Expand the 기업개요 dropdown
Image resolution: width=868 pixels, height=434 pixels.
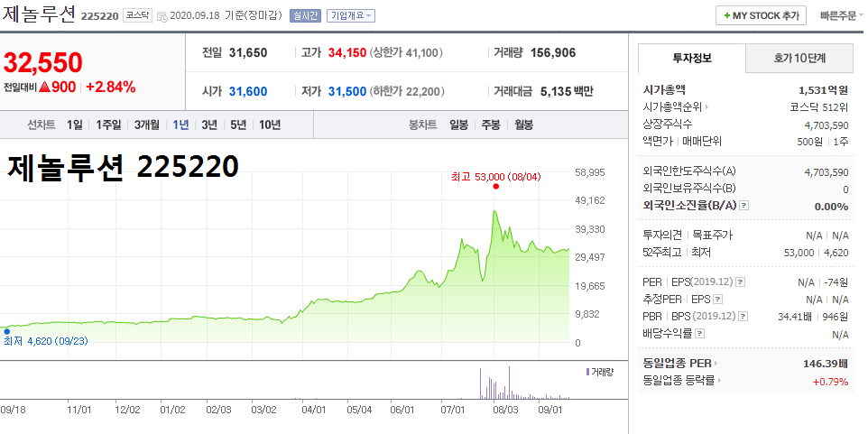click(x=351, y=15)
